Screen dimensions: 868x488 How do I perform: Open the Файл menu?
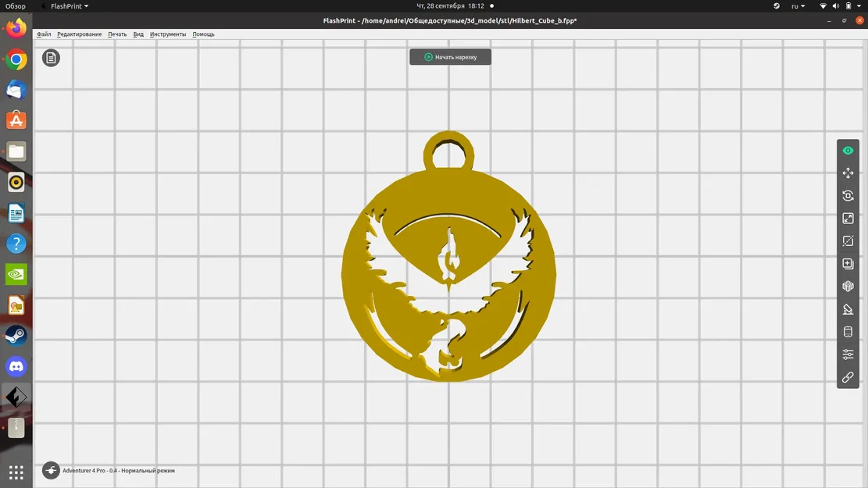coord(44,34)
